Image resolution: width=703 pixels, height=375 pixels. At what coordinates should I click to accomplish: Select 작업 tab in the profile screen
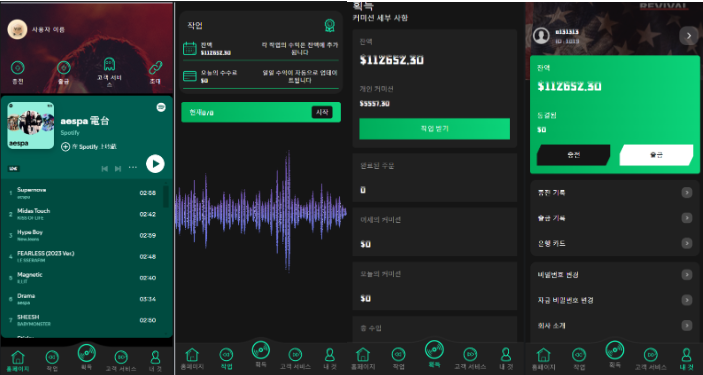(579, 358)
